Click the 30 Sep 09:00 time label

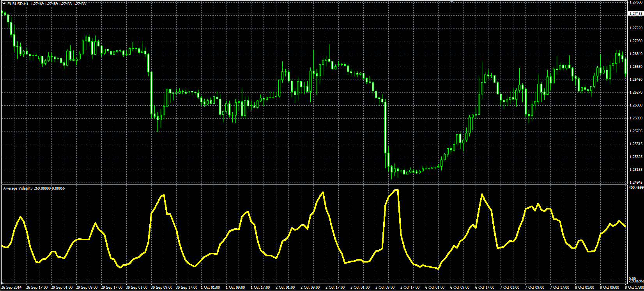(161, 287)
